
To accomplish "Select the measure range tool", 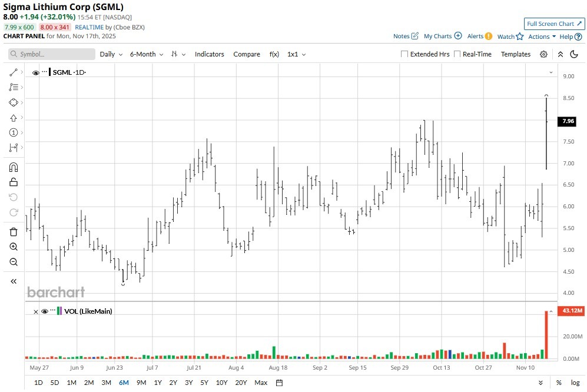I will 14,148.
